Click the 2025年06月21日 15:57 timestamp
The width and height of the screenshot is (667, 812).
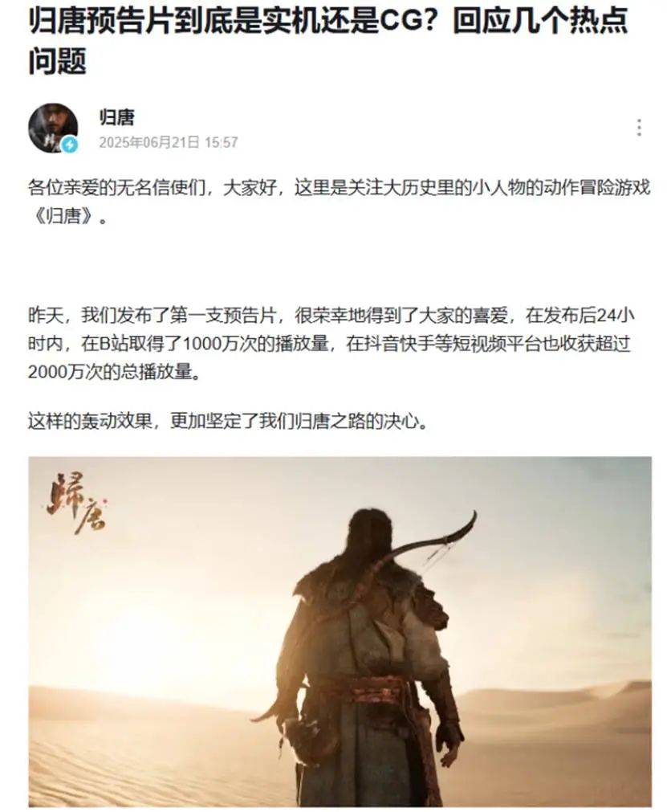[169, 142]
